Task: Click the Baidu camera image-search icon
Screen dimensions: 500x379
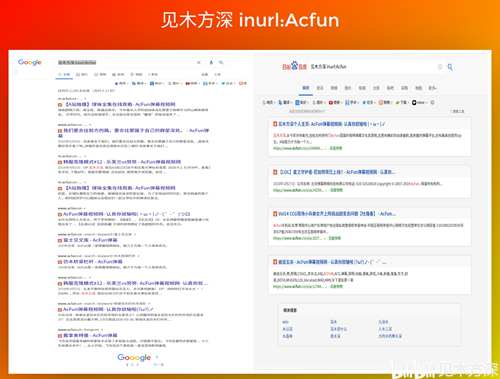Action: click(x=440, y=67)
